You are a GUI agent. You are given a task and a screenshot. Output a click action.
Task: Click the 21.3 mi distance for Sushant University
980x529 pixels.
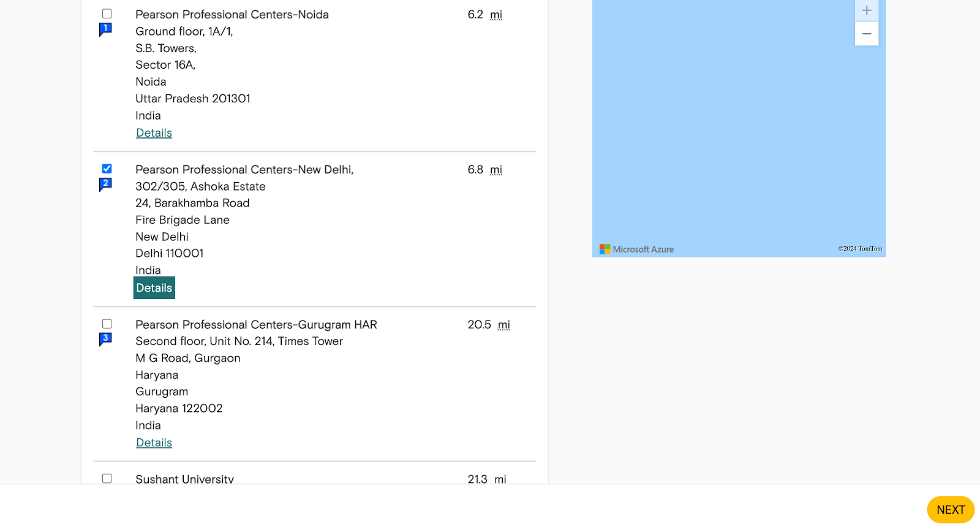(487, 479)
